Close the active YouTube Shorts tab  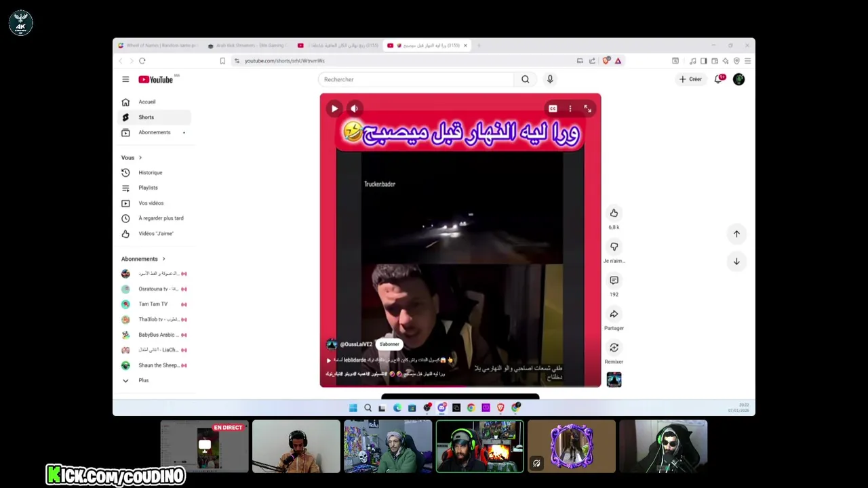coord(465,45)
